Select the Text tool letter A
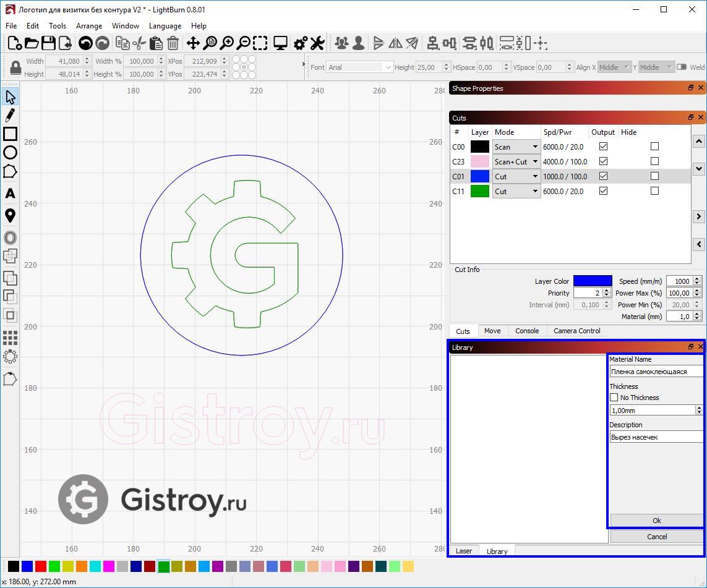Image resolution: width=707 pixels, height=588 pixels. pyautogui.click(x=10, y=194)
